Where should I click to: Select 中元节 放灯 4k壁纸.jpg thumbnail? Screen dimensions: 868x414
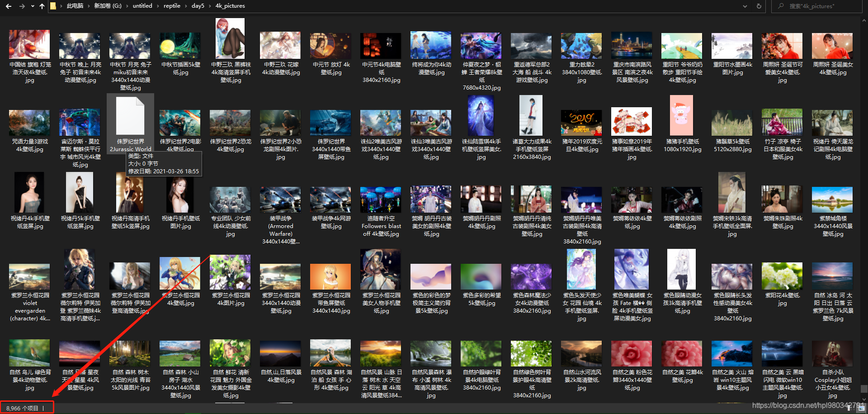coord(330,46)
